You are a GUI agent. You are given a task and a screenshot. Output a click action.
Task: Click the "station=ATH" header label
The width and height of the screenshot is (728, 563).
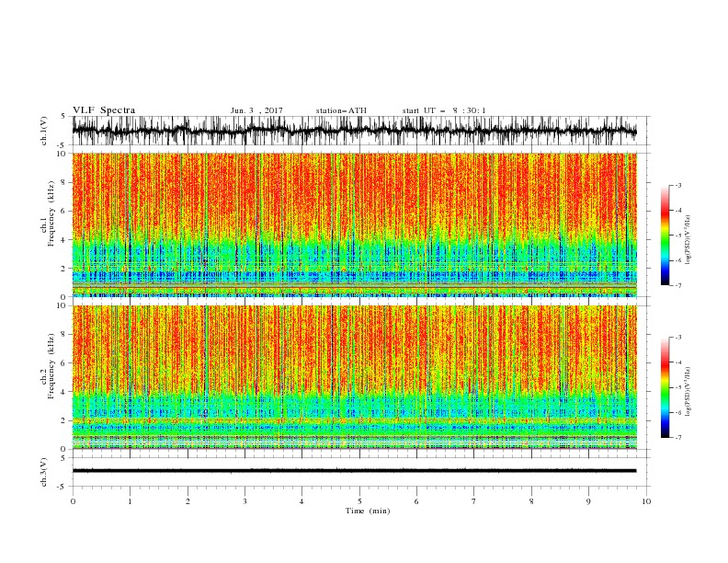click(341, 110)
